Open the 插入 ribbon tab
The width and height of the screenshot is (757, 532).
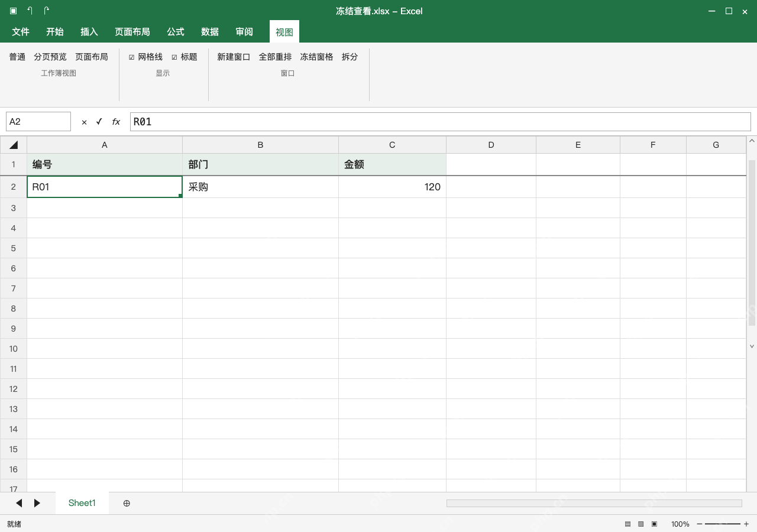pos(89,32)
